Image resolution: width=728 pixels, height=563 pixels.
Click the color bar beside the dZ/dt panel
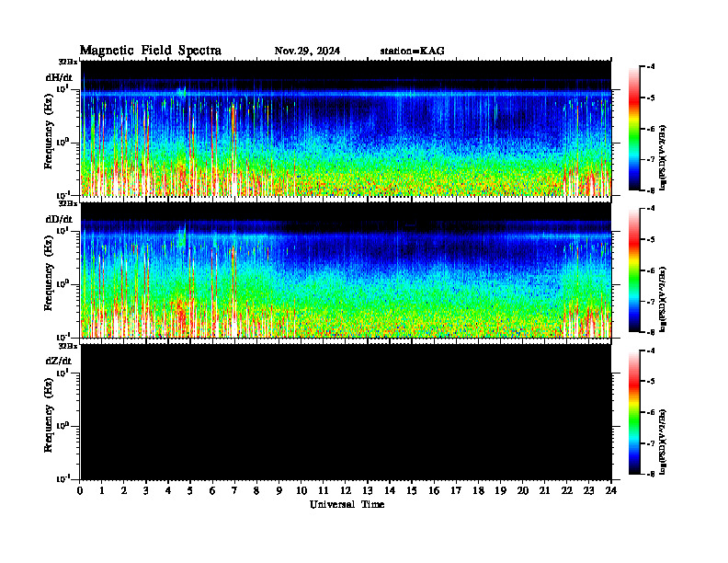click(x=633, y=412)
